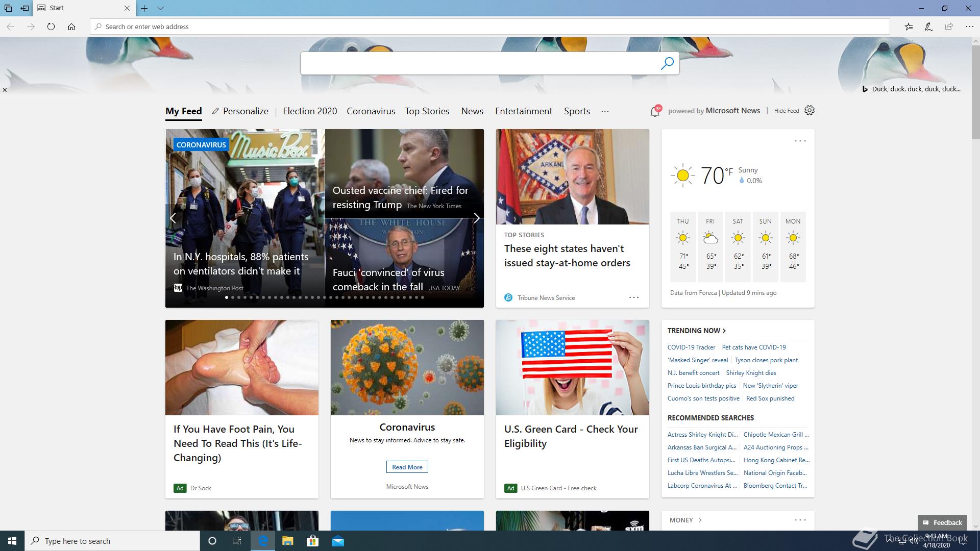The image size is (980, 551).
Task: Switch to Election 2020 tab
Action: click(x=310, y=111)
